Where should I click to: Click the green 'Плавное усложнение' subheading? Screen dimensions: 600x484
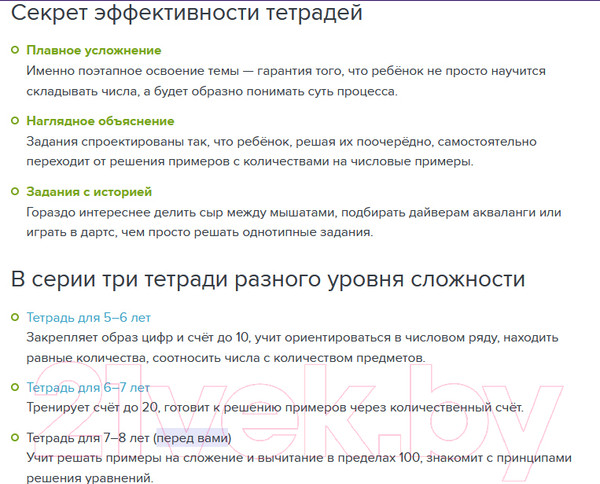pyautogui.click(x=94, y=50)
